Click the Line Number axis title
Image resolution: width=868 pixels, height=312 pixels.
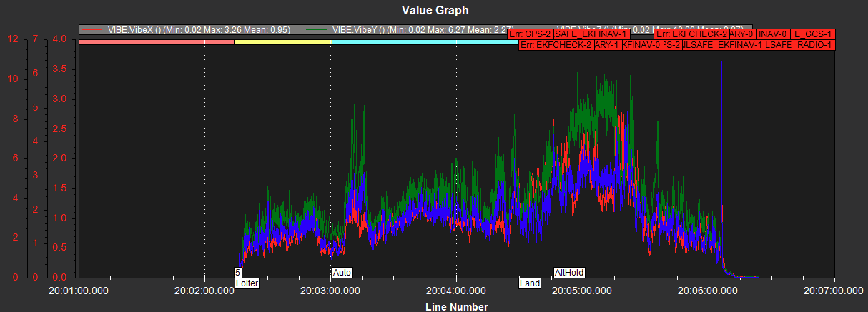tap(457, 307)
